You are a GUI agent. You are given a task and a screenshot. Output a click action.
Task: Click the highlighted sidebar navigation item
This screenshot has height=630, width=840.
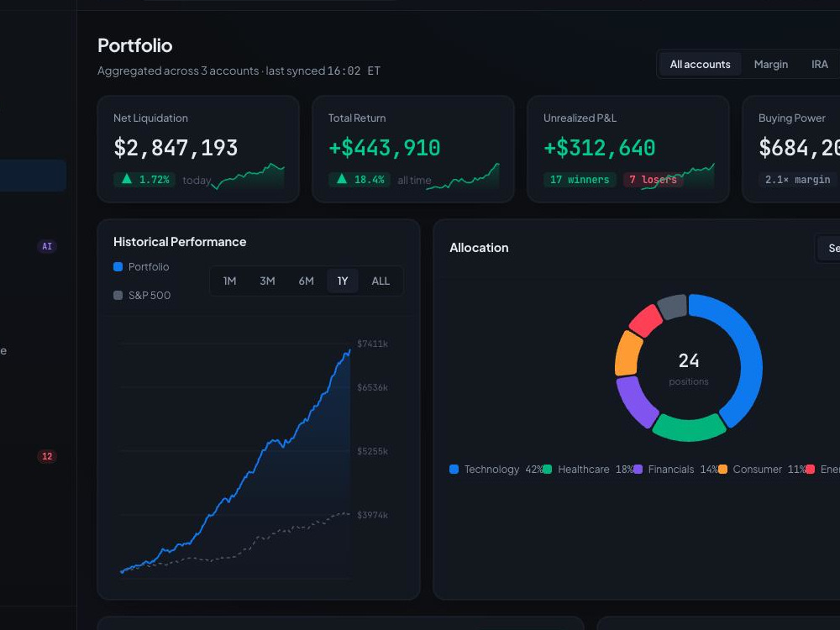pyautogui.click(x=33, y=176)
